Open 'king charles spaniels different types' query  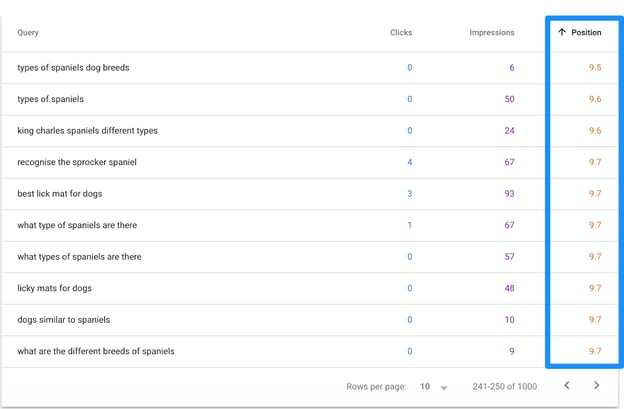point(87,131)
